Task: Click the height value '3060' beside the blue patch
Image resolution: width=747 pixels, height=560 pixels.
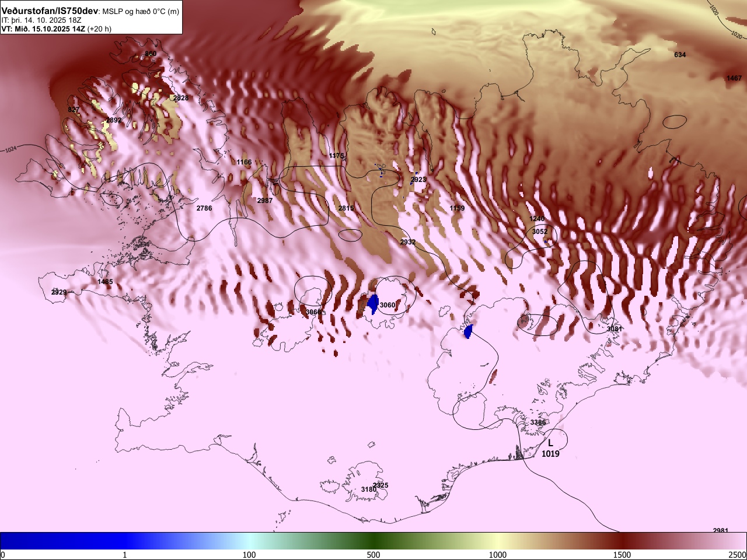Action: 388,305
